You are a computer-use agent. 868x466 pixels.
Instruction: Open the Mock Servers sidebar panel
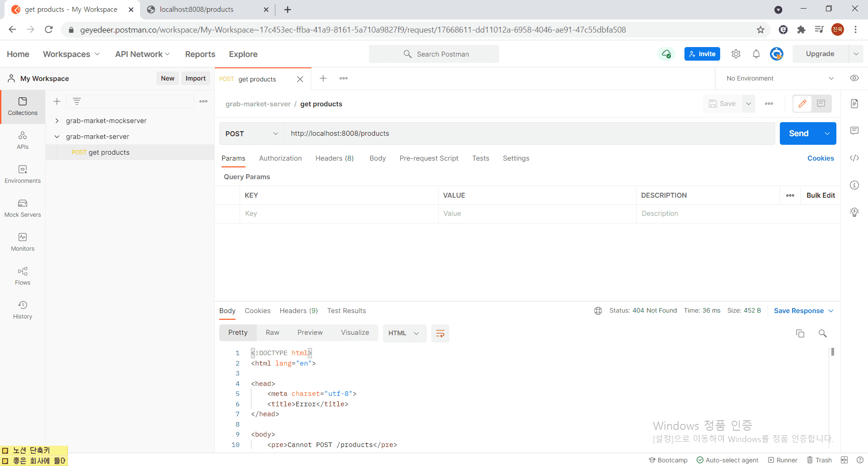pyautogui.click(x=23, y=209)
